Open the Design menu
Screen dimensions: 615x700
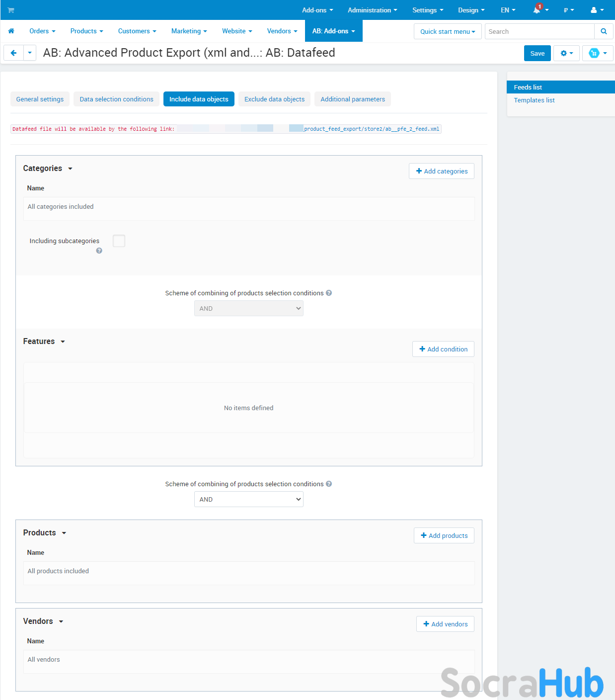(471, 10)
